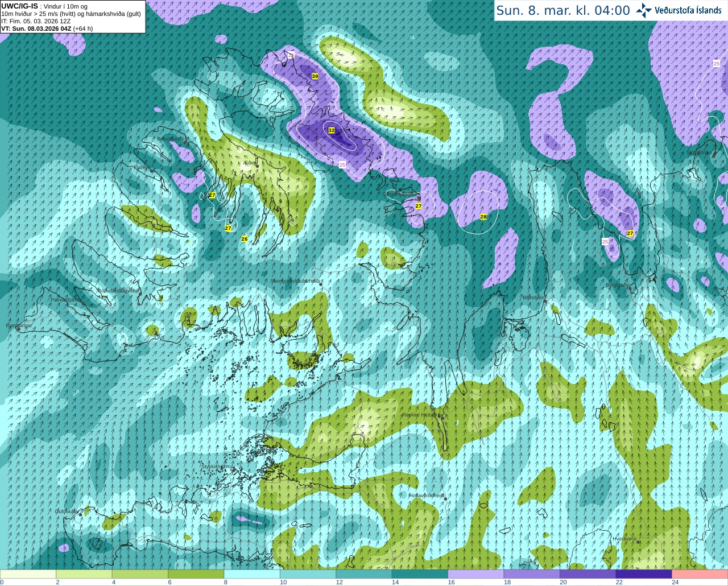The width and height of the screenshot is (728, 586).
Task: Click the Blönduós station dot
Action: (x=545, y=302)
